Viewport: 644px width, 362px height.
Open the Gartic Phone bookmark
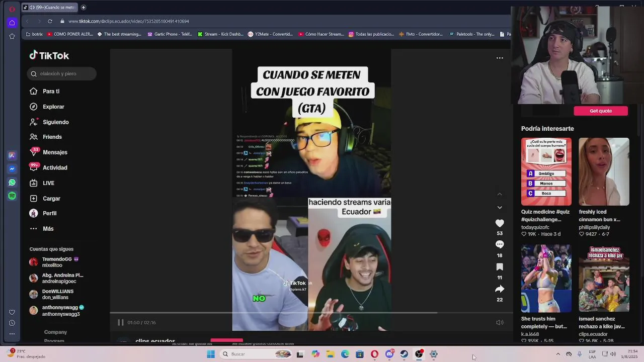pos(170,34)
